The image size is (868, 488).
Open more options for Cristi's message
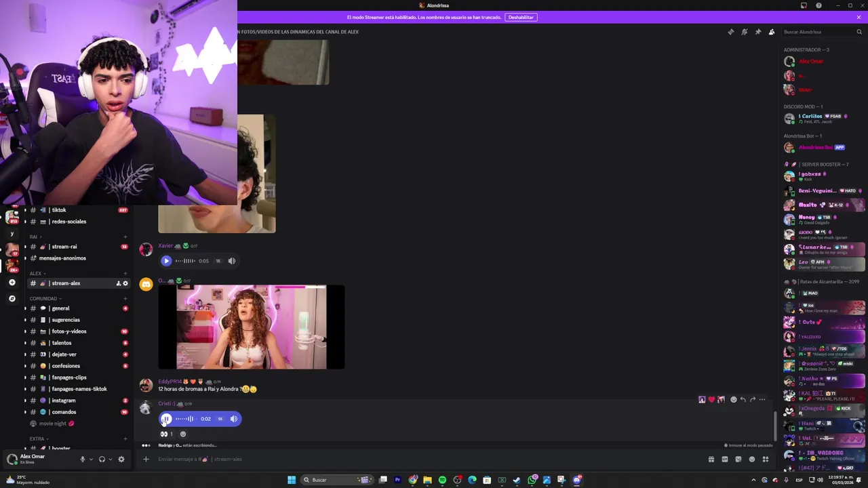click(x=762, y=400)
